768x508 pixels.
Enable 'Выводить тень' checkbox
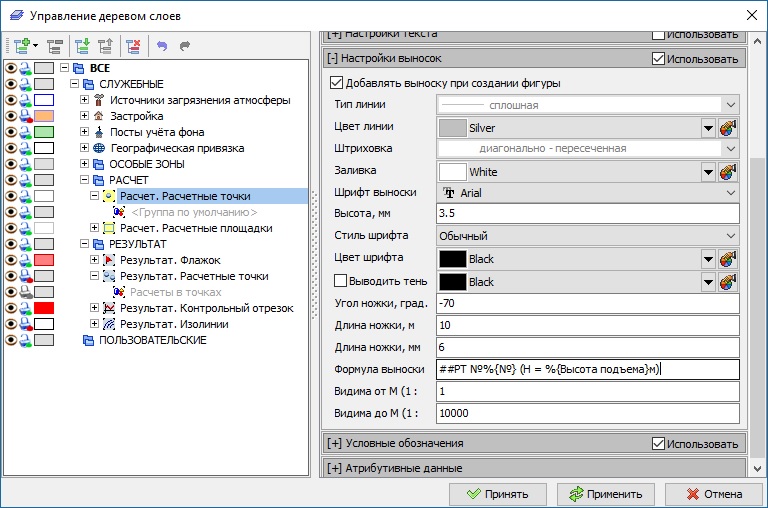[341, 281]
